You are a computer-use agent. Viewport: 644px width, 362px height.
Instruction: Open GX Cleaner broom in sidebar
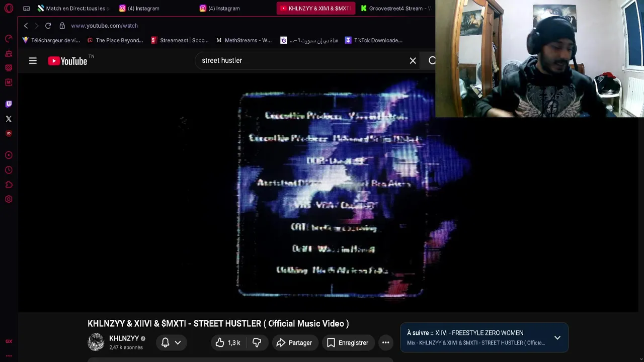pos(9,53)
